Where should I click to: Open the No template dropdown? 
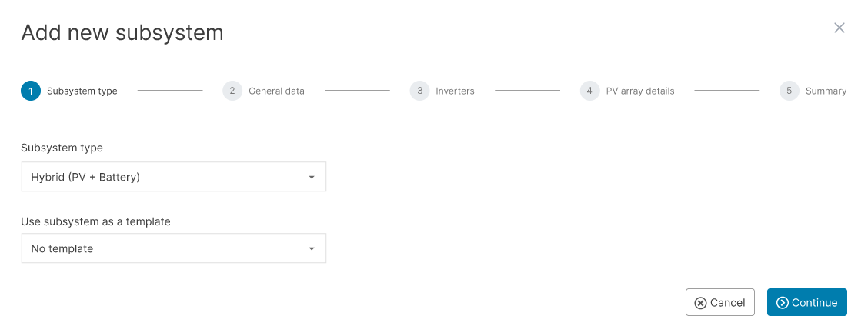coord(173,248)
